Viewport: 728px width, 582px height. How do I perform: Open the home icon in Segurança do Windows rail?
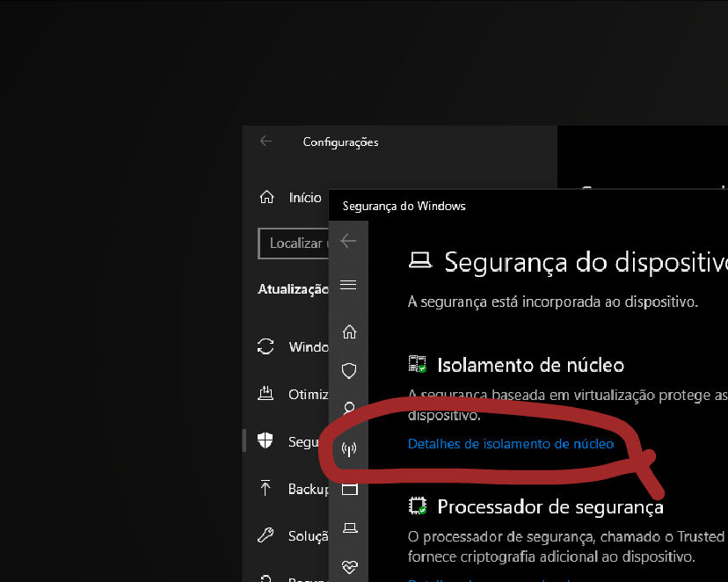(x=349, y=331)
